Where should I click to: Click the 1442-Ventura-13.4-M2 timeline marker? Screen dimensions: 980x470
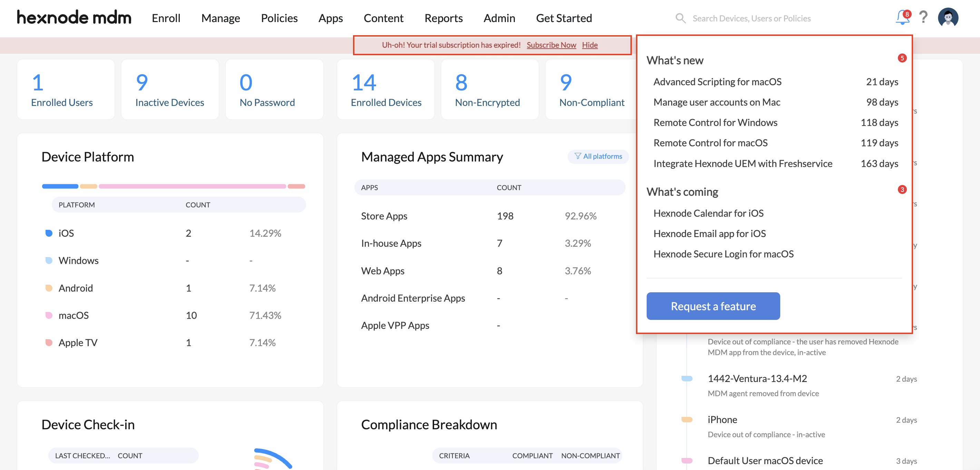686,378
